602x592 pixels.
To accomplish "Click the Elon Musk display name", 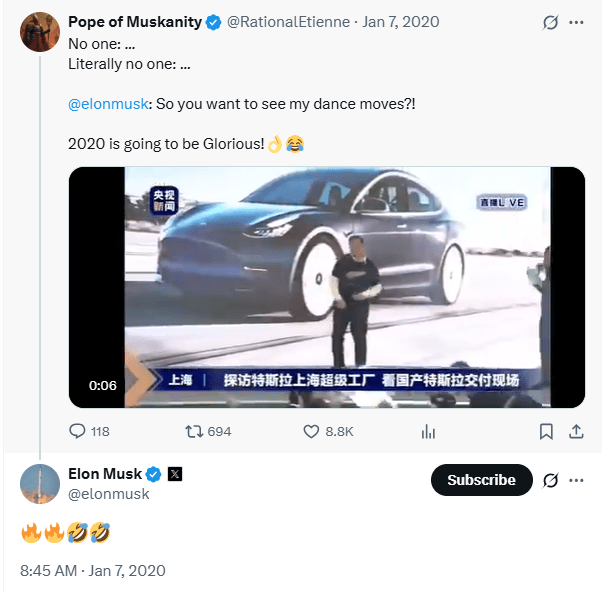I will coord(105,474).
